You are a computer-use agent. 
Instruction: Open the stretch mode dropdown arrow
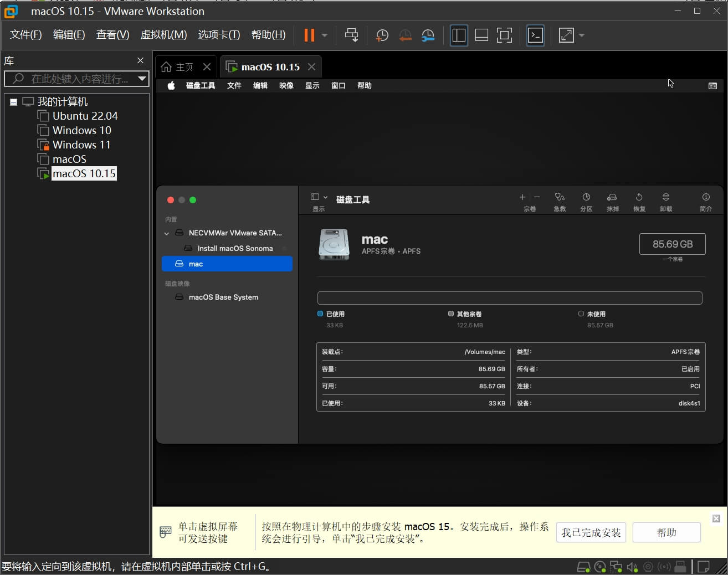[x=582, y=35]
